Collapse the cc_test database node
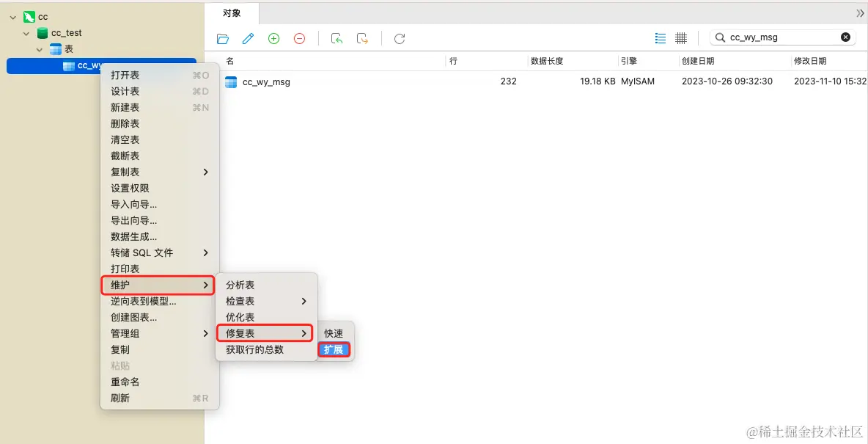The image size is (868, 444). pos(26,33)
